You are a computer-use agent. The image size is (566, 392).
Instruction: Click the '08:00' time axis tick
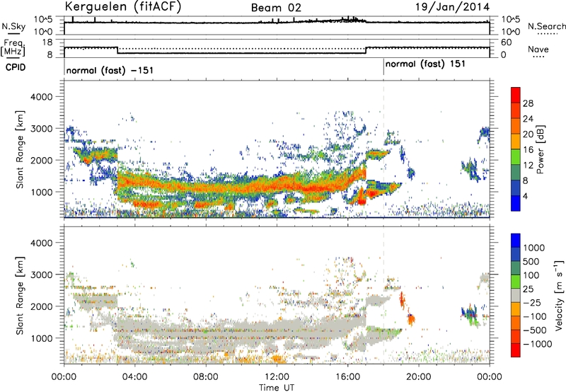click(x=206, y=377)
